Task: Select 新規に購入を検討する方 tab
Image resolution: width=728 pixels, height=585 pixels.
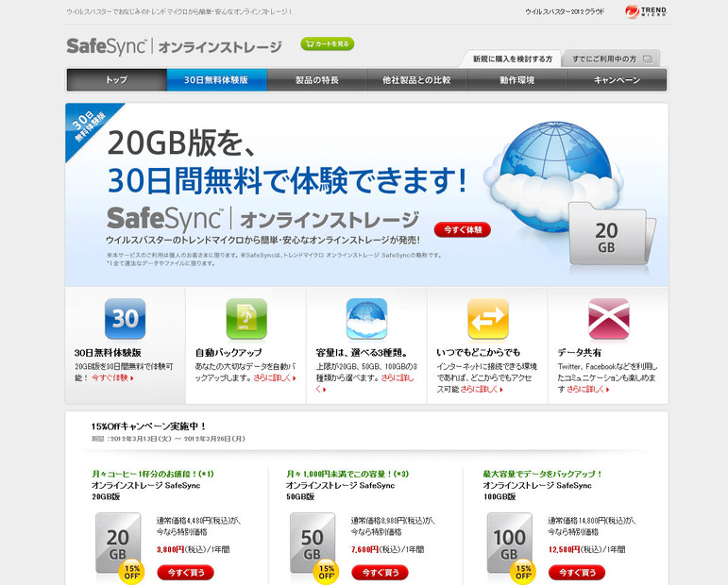Action: point(513,58)
